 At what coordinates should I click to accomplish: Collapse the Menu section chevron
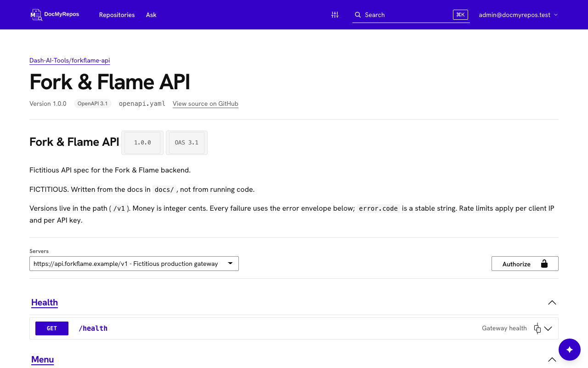click(x=552, y=359)
